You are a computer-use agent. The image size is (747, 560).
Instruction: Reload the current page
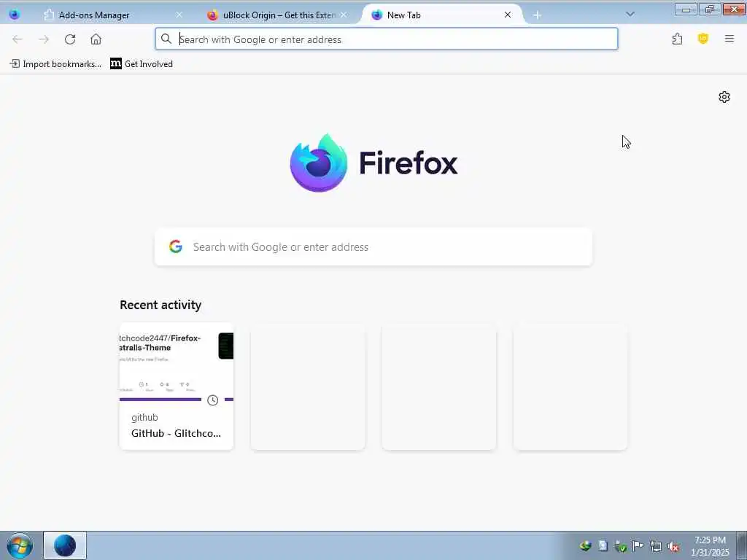70,39
